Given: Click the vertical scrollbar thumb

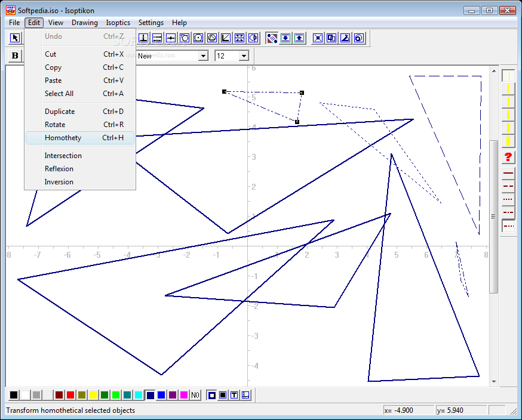Looking at the screenshot, I should (x=494, y=217).
